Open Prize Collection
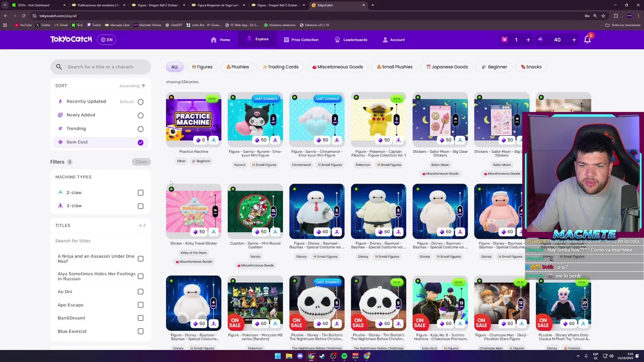 (x=301, y=40)
